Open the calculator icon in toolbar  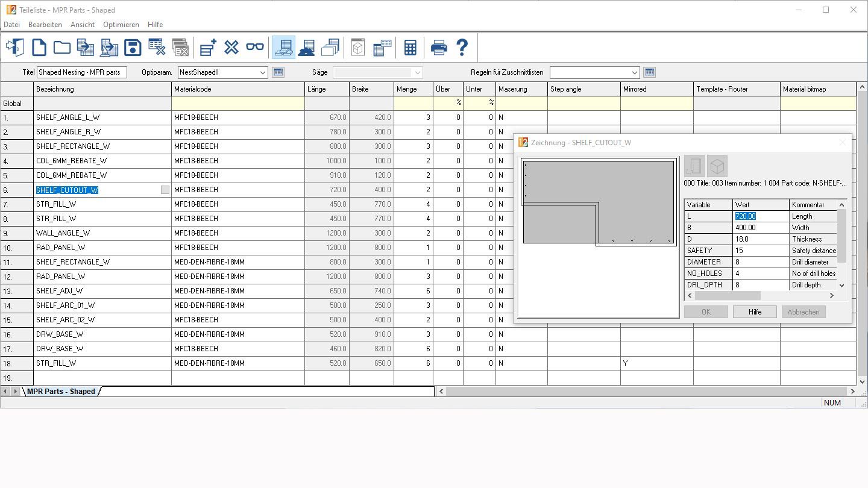[x=410, y=48]
